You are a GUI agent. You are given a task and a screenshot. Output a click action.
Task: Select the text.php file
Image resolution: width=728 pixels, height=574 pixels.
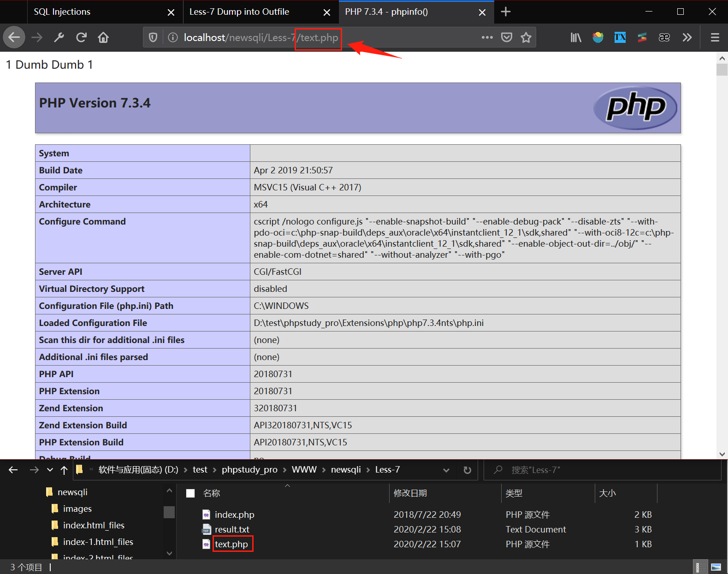point(231,544)
